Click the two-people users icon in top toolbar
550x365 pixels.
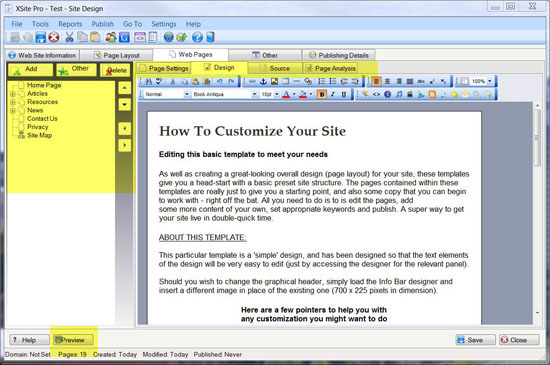[111, 37]
